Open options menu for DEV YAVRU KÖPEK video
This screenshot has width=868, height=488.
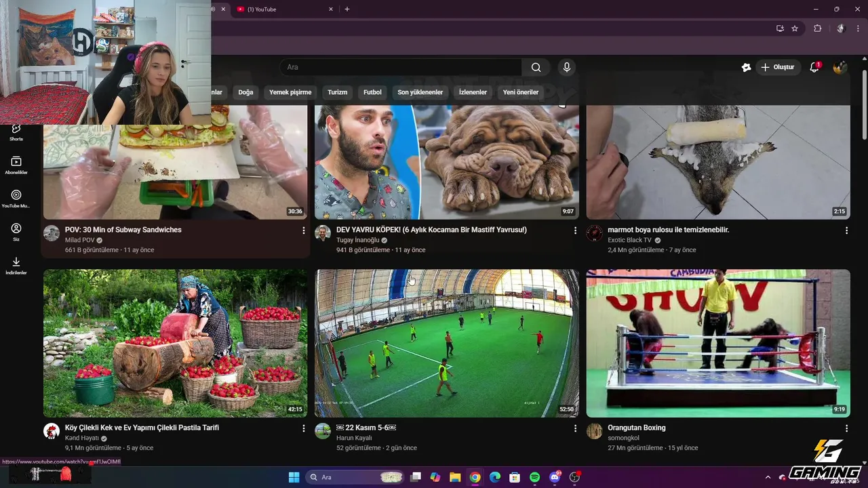coord(575,230)
